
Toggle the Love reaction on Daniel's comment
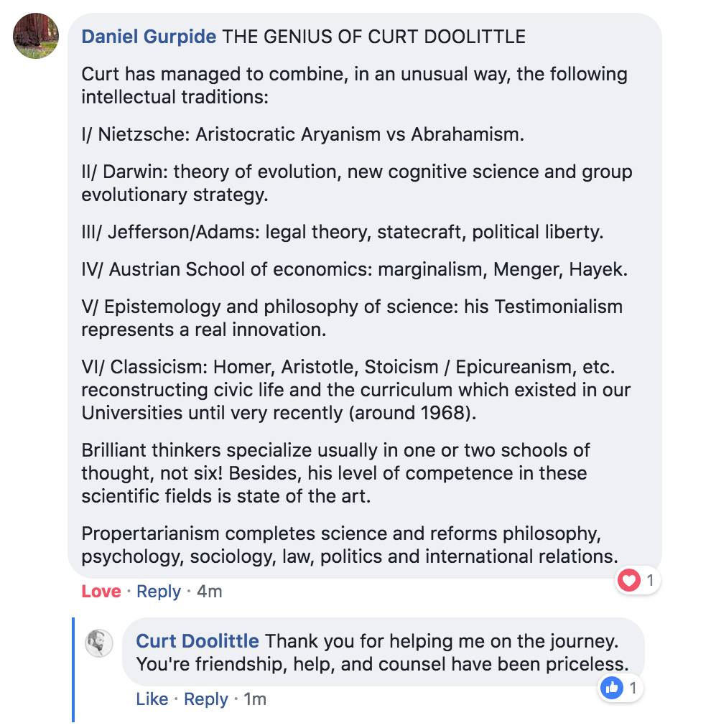pyautogui.click(x=101, y=592)
